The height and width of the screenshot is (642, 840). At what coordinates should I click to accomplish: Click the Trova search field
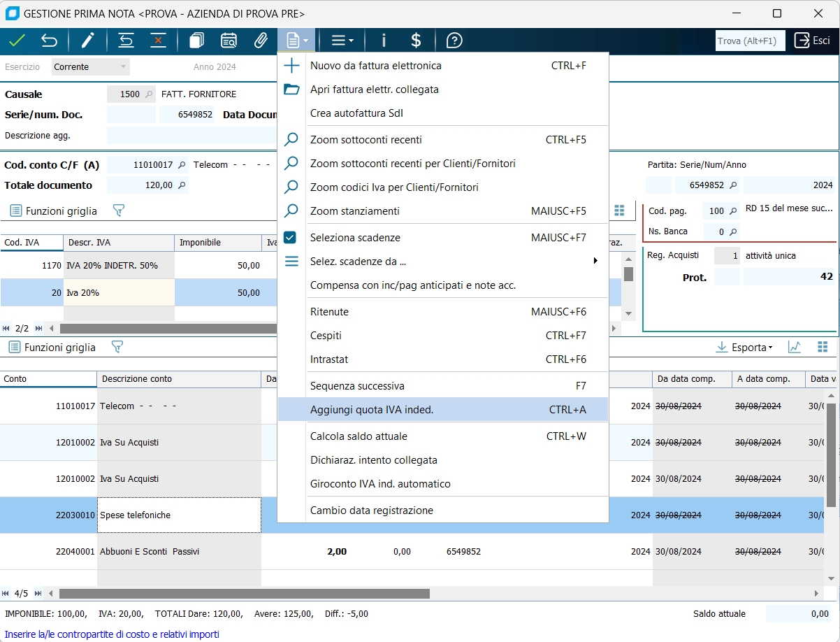click(750, 41)
